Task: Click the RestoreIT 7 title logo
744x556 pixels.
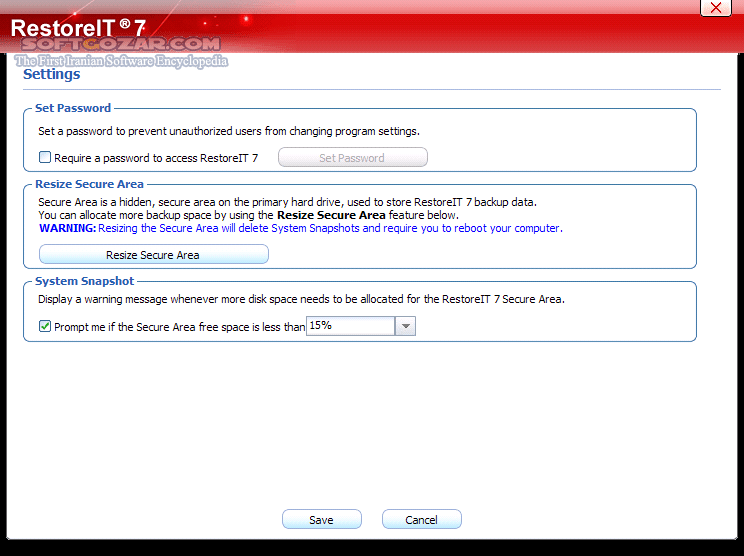Action: 78,28
